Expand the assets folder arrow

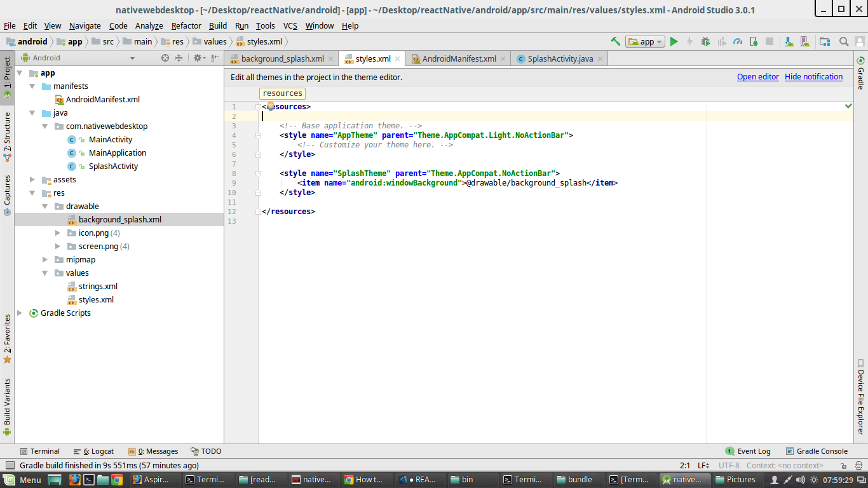point(32,180)
